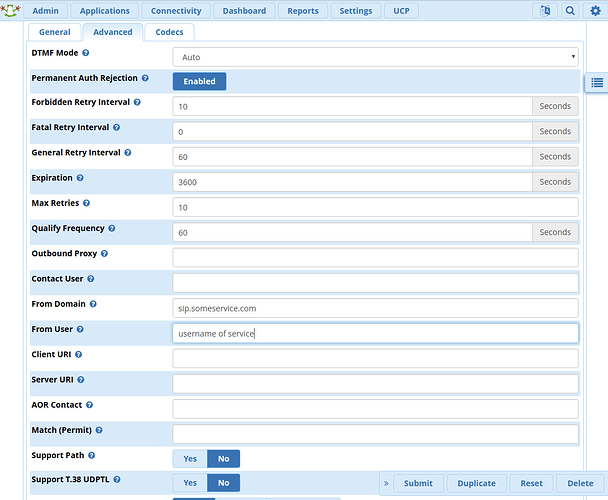
Task: Show help for DTMF Mode
Action: point(85,53)
